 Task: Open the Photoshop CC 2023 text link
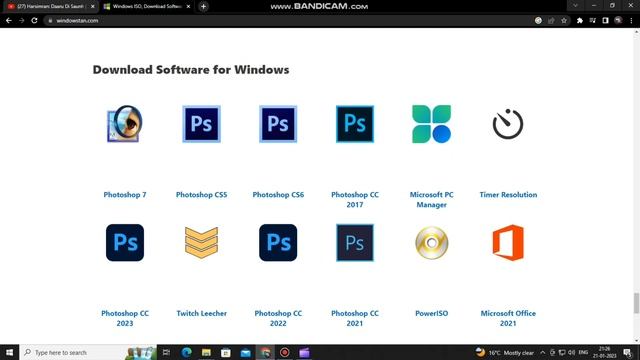coord(124,318)
